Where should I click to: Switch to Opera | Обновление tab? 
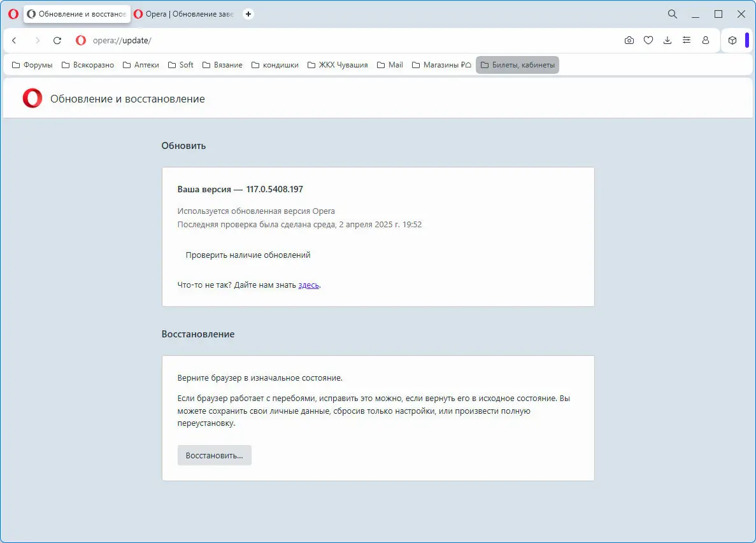(x=185, y=14)
